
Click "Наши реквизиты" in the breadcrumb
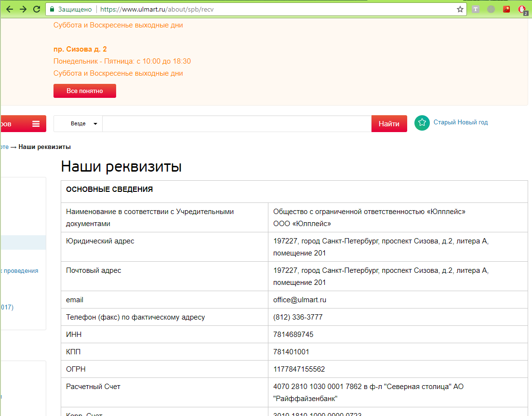44,147
